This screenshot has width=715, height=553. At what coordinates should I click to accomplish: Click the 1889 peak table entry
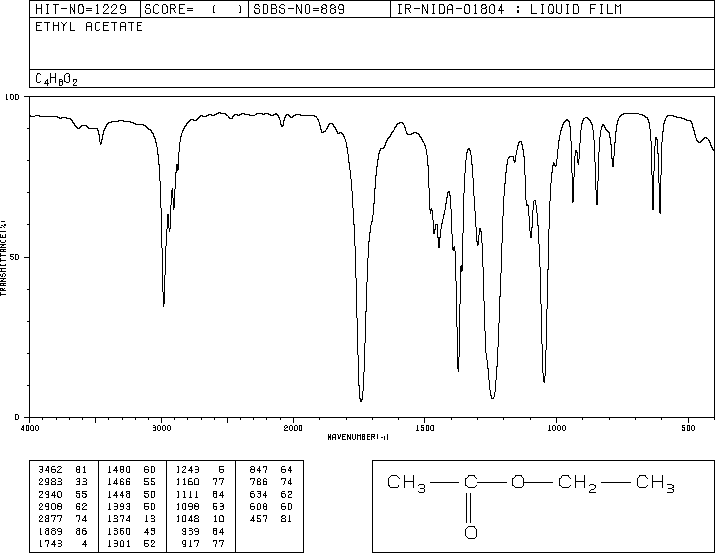[x=63, y=532]
